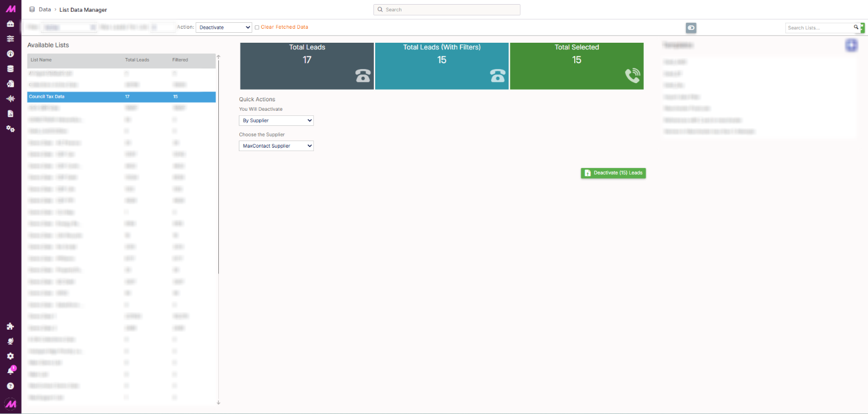Click the Total Leads (With Filters) card
The width and height of the screenshot is (868, 414).
[x=442, y=66]
